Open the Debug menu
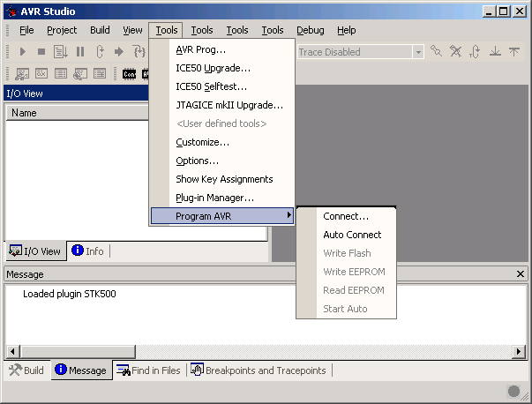Image resolution: width=532 pixels, height=404 pixels. (310, 30)
